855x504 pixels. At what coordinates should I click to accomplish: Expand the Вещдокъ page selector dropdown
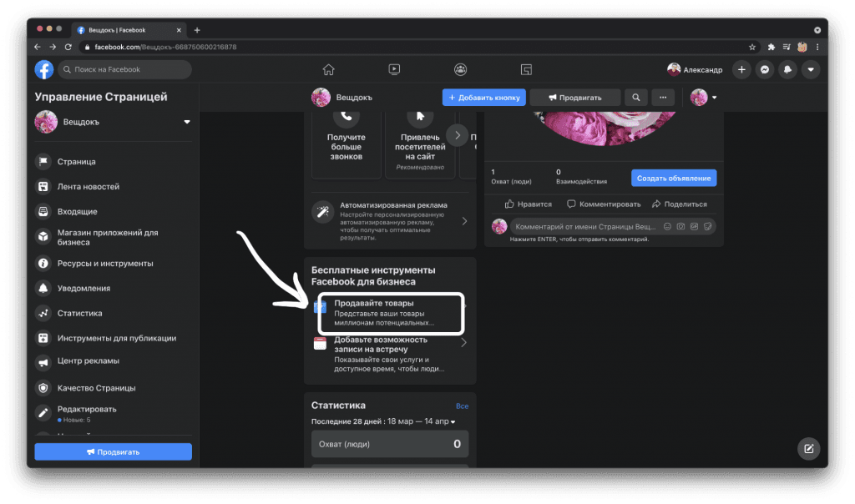pos(187,122)
